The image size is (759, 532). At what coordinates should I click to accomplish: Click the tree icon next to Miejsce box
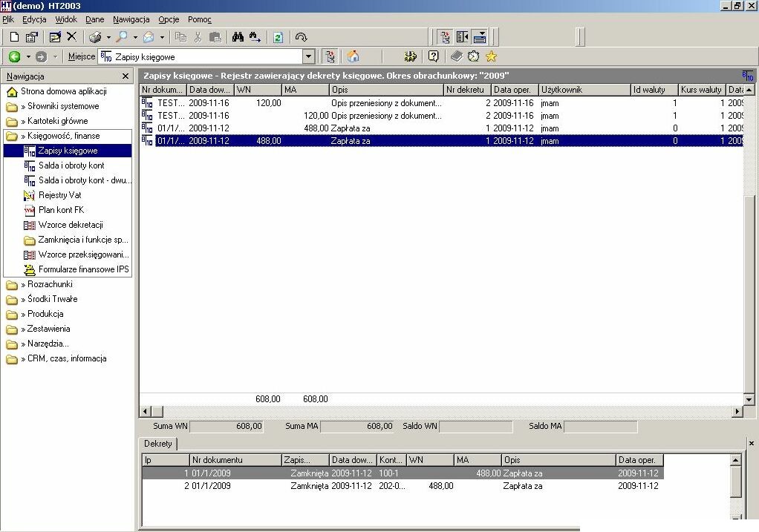pos(330,56)
